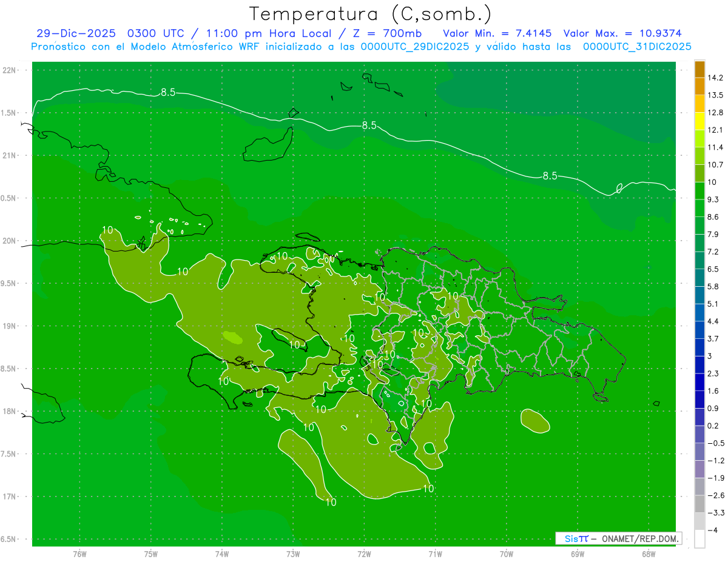Click the "71W" longitude axis label
Viewport: 728px width, 562px height.
pos(435,554)
